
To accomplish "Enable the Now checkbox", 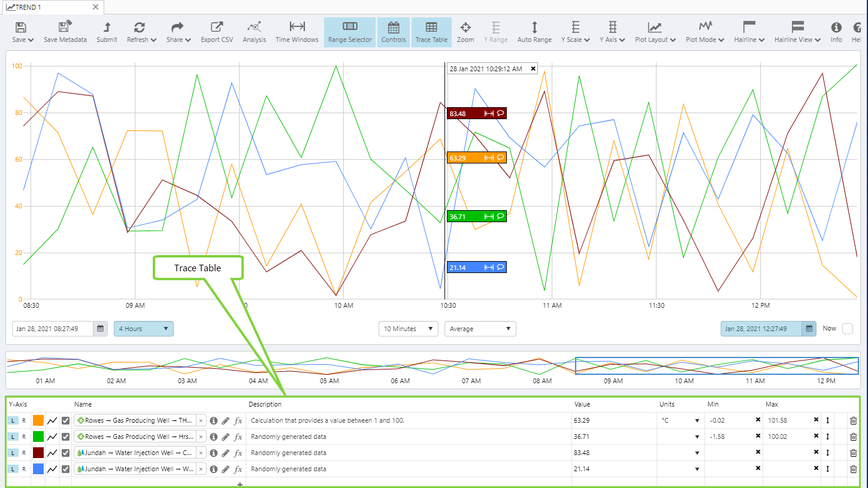I will (x=847, y=329).
